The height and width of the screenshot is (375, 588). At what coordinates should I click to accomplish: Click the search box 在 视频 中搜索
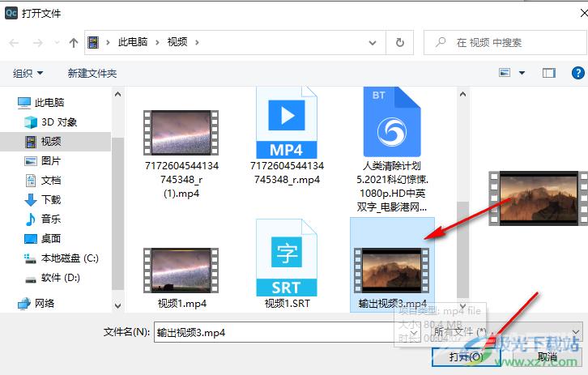[506, 42]
